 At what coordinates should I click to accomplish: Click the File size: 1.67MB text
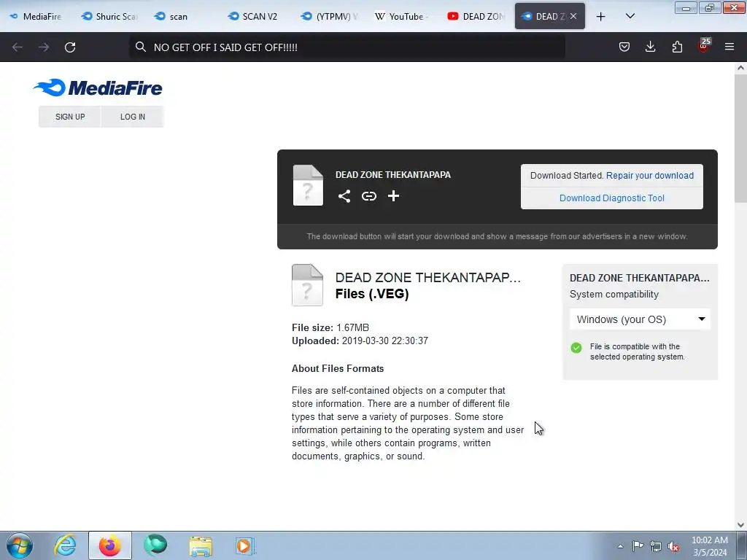tap(330, 327)
